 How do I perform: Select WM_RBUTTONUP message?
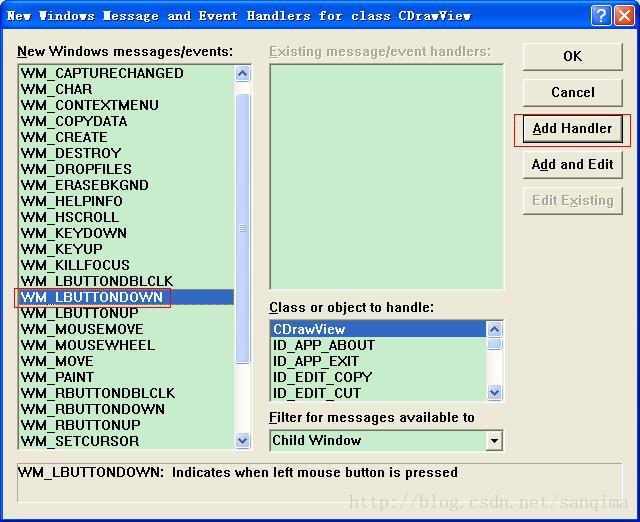point(127,425)
